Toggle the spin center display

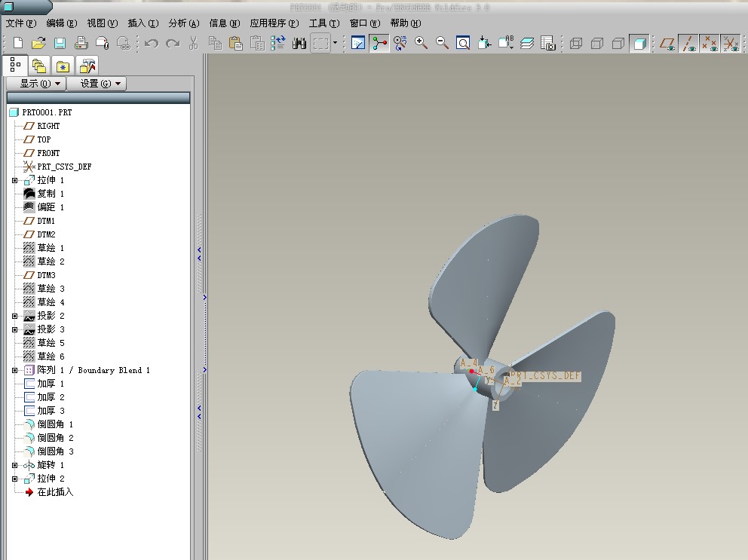coord(379,43)
